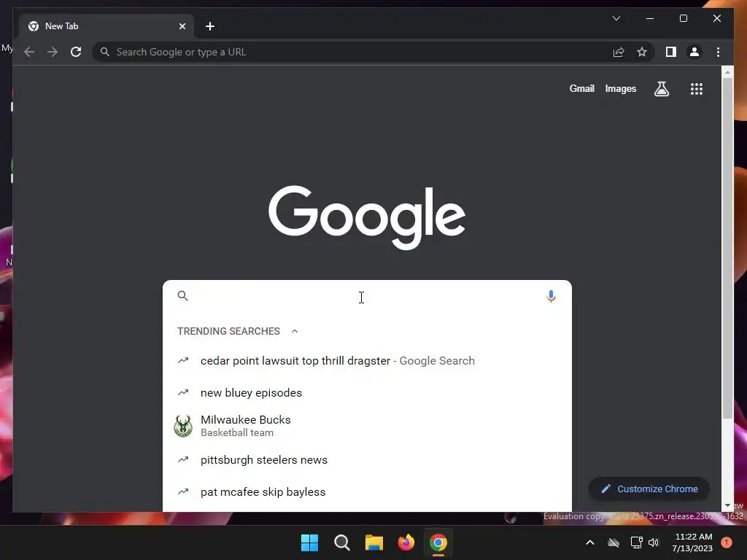
Task: Click the browser forward arrow
Action: pyautogui.click(x=53, y=52)
